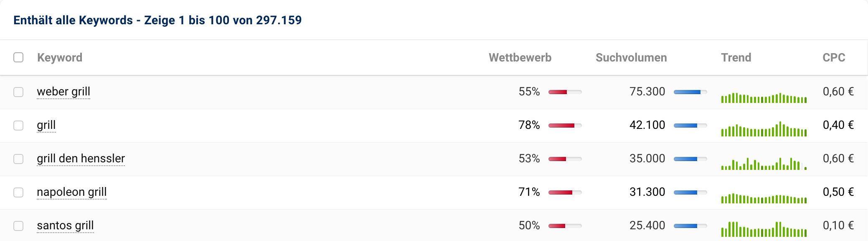Sort by Suchvolumen column header
Viewport: 868px width, 241px height.
point(631,57)
